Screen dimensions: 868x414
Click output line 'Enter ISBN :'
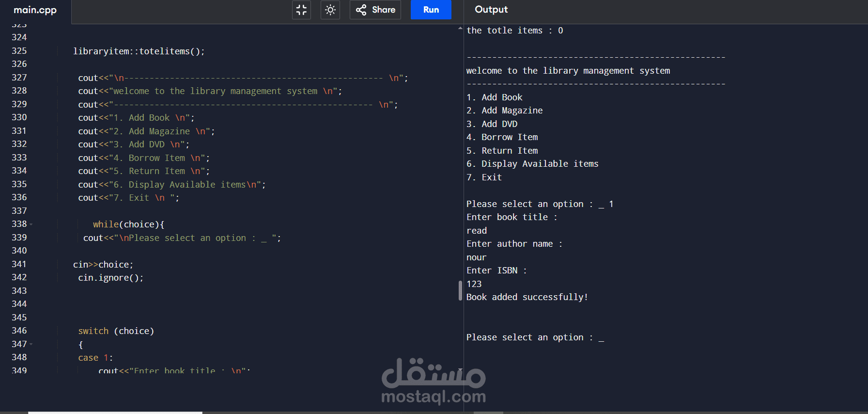pyautogui.click(x=497, y=271)
